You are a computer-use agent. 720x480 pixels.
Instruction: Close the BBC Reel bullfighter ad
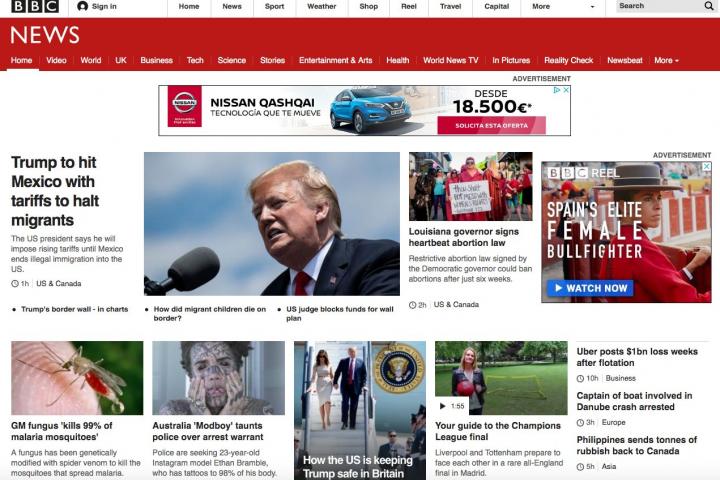point(706,167)
